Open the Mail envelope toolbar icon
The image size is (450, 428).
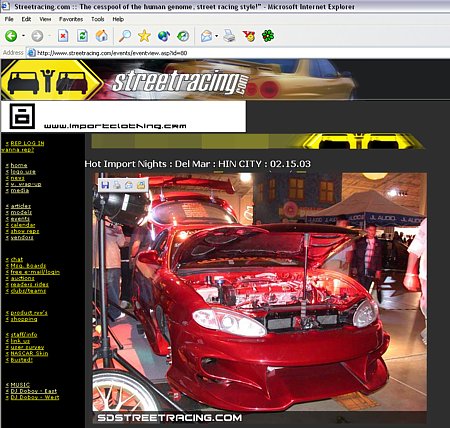pos(207,36)
